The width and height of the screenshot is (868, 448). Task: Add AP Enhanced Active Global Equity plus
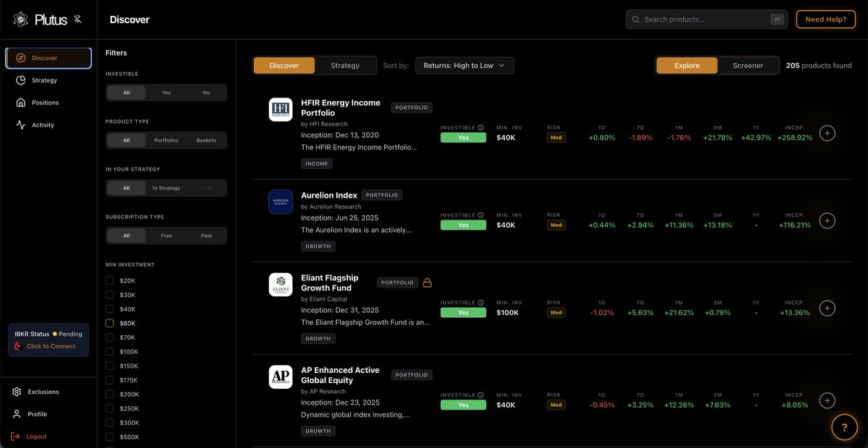coord(827,400)
